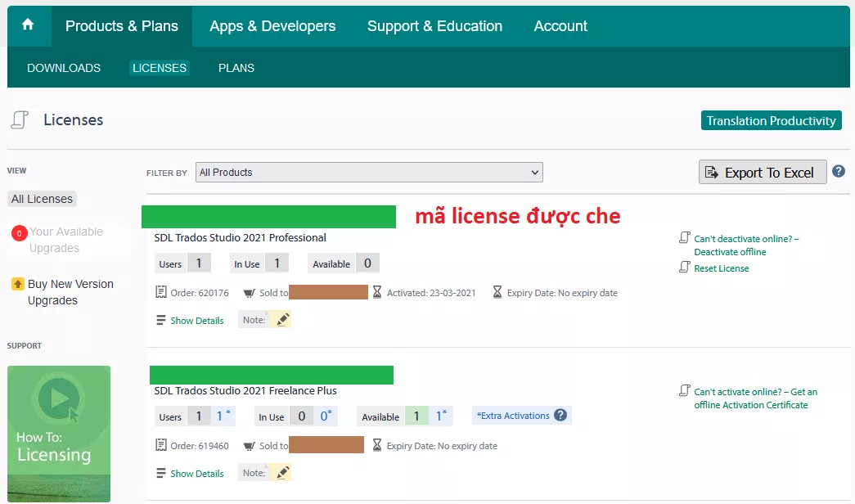Go to the Plans tab
Viewport: 855px width, 504px height.
236,68
